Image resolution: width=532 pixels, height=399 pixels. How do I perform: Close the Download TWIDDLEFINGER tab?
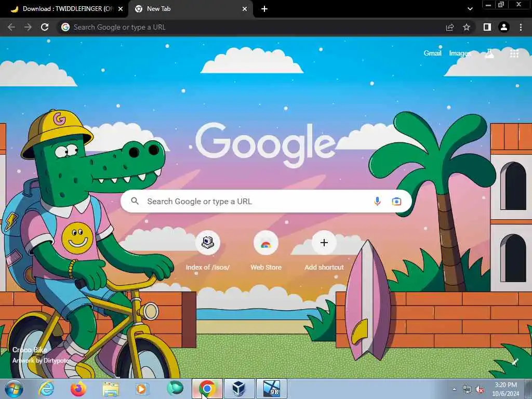120,9
